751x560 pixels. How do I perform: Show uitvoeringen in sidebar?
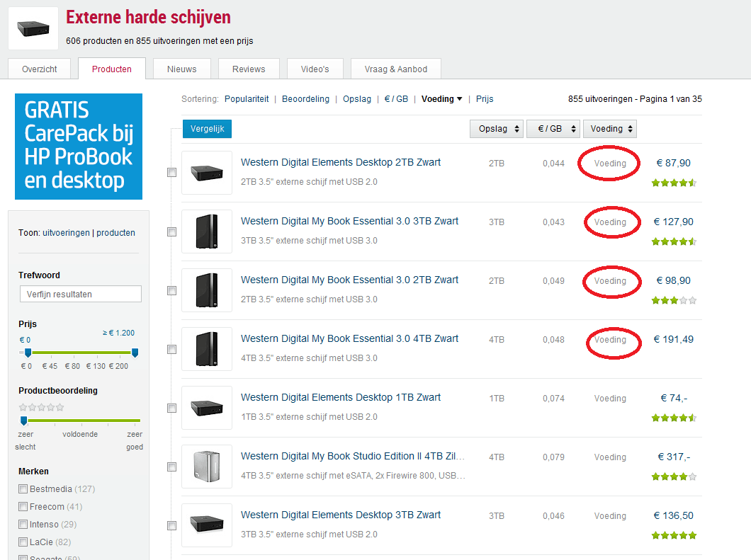[66, 233]
